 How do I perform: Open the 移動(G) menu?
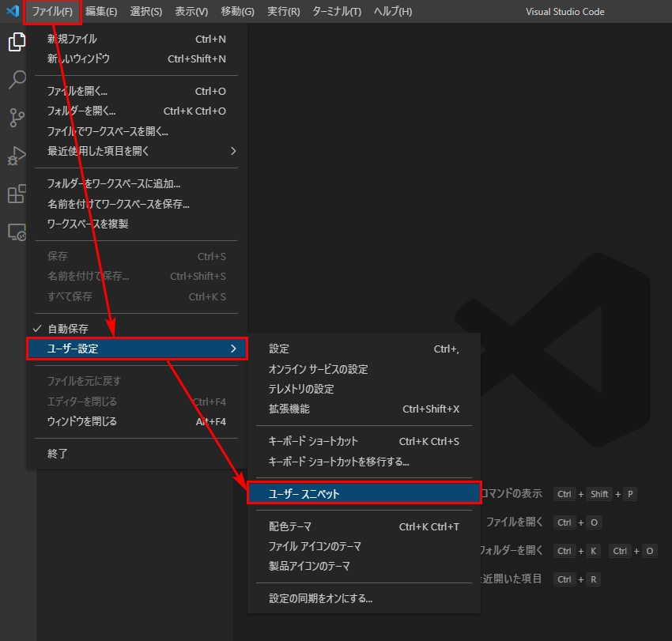point(237,12)
